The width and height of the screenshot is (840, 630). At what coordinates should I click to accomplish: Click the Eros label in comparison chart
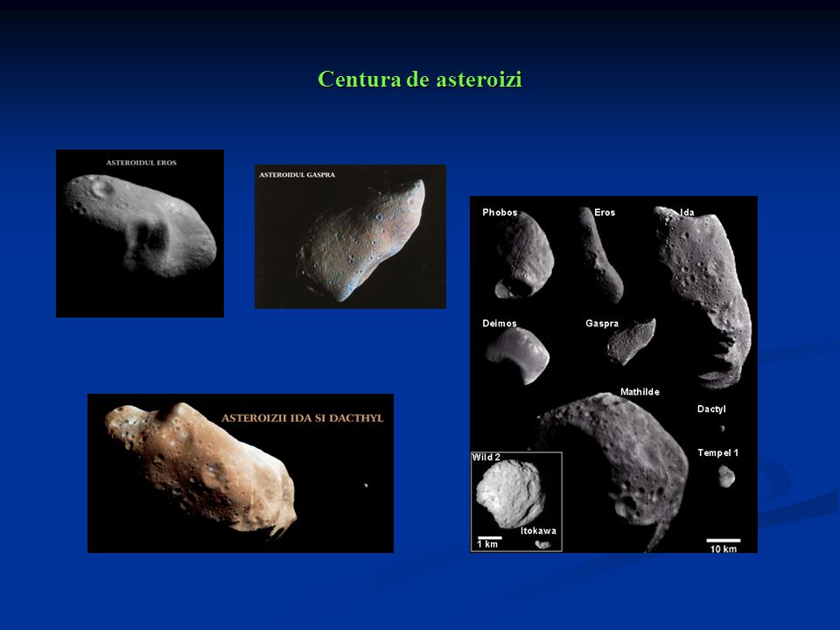[605, 212]
